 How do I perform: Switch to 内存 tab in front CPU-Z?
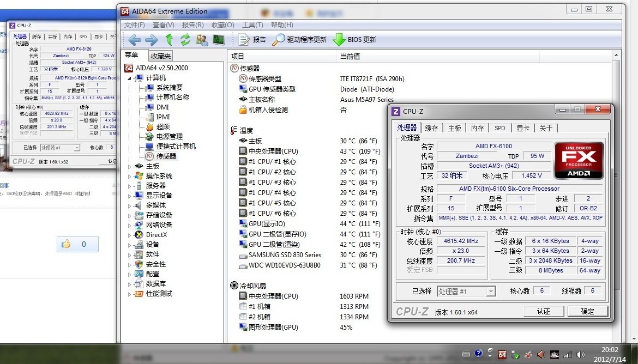(x=477, y=128)
